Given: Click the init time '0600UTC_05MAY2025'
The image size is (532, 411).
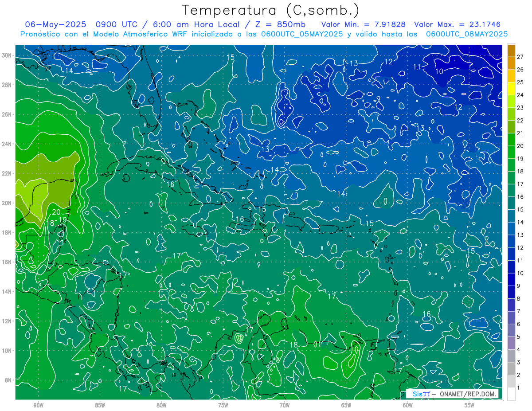Looking at the screenshot, I should 302,34.
